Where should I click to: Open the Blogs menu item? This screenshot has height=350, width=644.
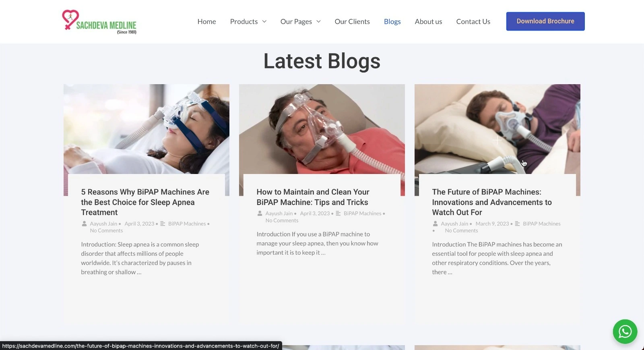[x=392, y=22]
